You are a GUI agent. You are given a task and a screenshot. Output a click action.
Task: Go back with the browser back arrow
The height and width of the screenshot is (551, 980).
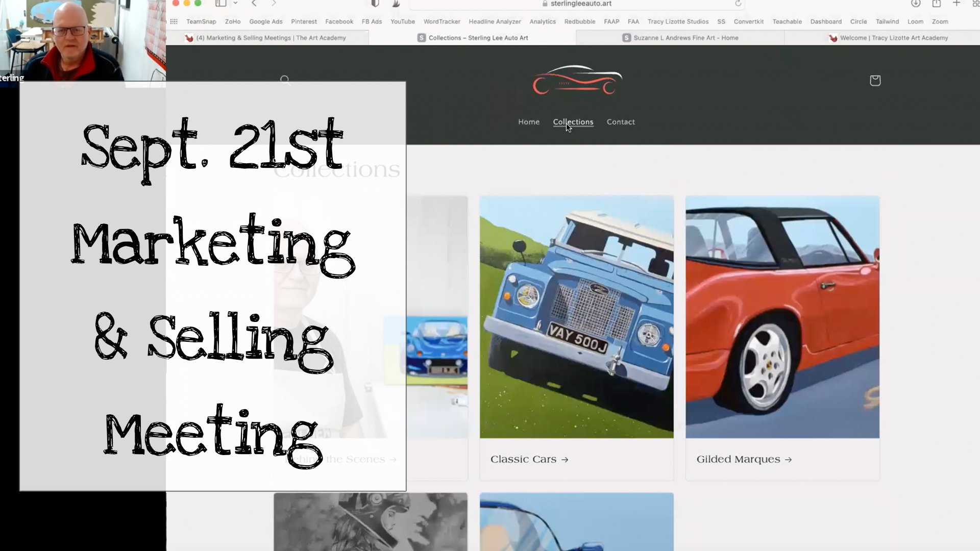tap(254, 3)
